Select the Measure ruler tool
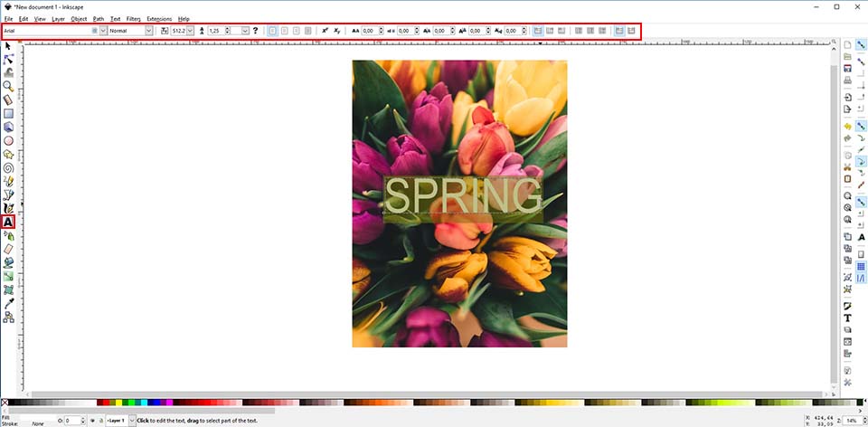 point(8,100)
